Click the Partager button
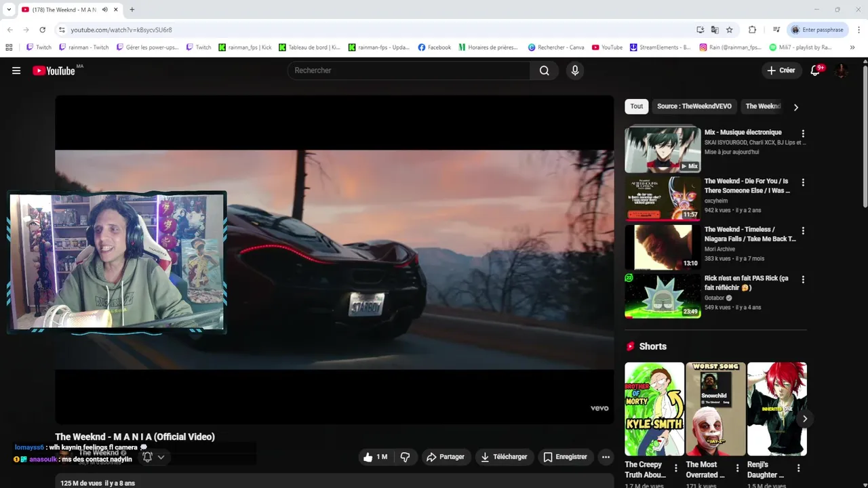Screen dimensions: 868x488 tap(445, 457)
